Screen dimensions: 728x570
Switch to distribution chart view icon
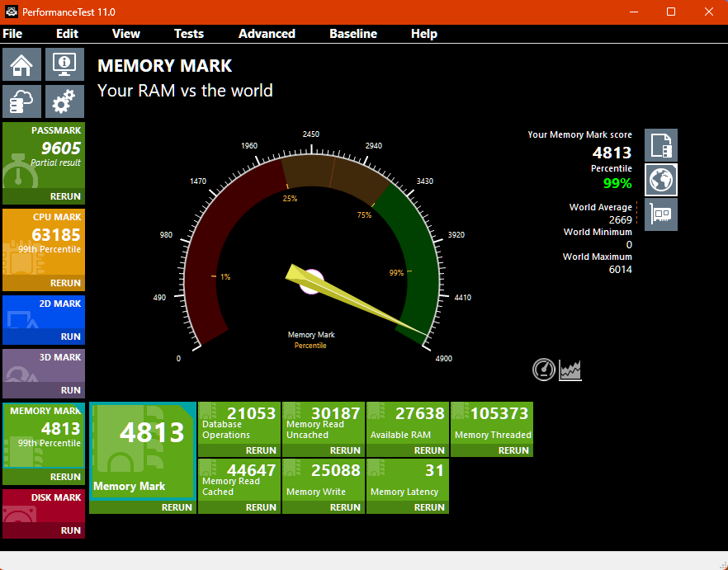coord(570,370)
